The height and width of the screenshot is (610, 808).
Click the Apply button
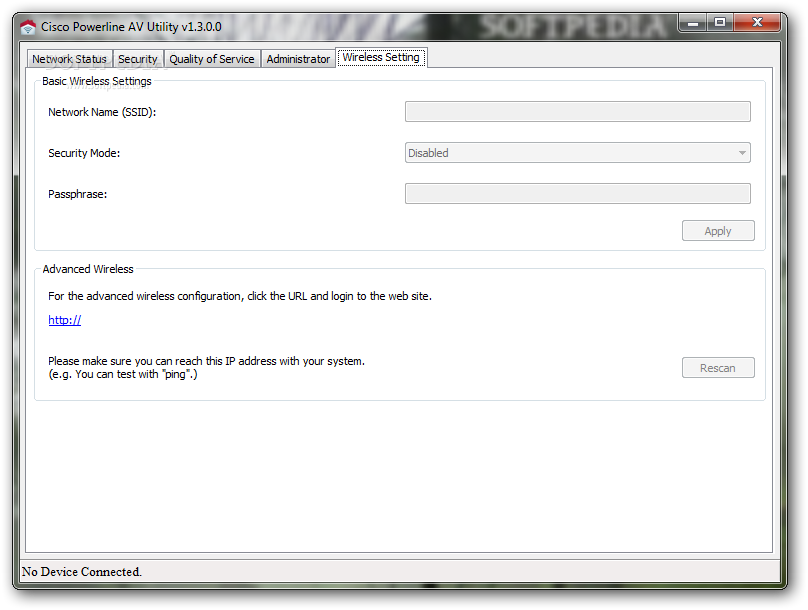[x=718, y=231]
